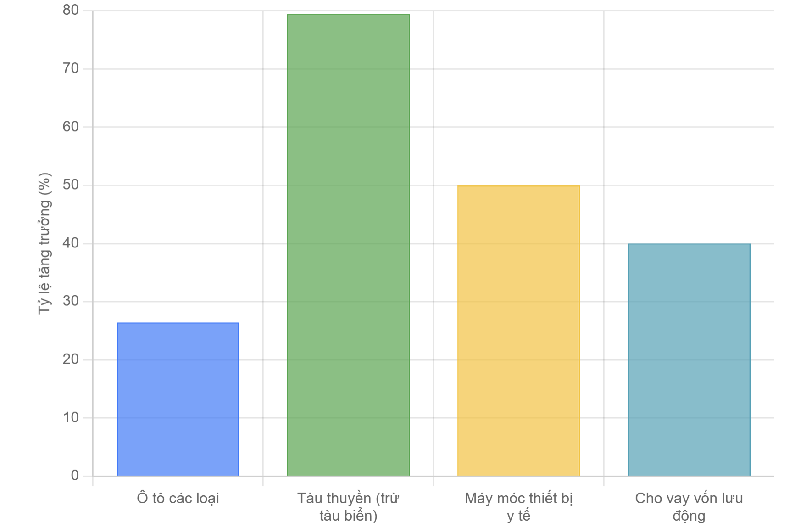Screen dimensions: 812x528
Task: Click the 30 tick label on y-axis
Action: click(x=71, y=301)
